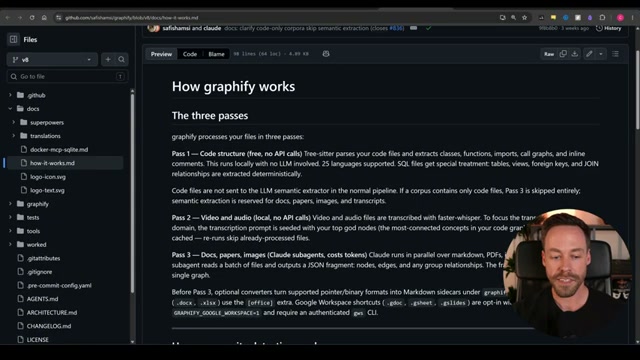Select how-it-works.md in file tree

click(52, 163)
